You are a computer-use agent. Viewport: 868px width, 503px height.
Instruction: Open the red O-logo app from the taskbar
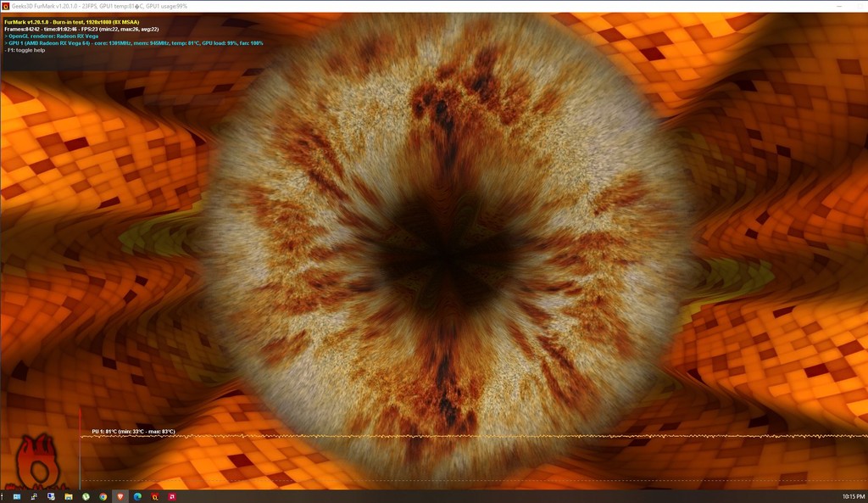pyautogui.click(x=154, y=496)
